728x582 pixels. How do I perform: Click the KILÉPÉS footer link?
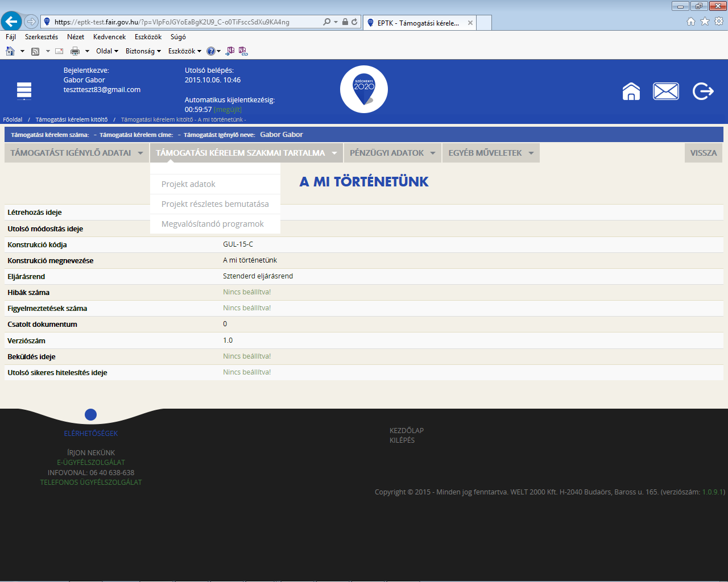coord(402,440)
